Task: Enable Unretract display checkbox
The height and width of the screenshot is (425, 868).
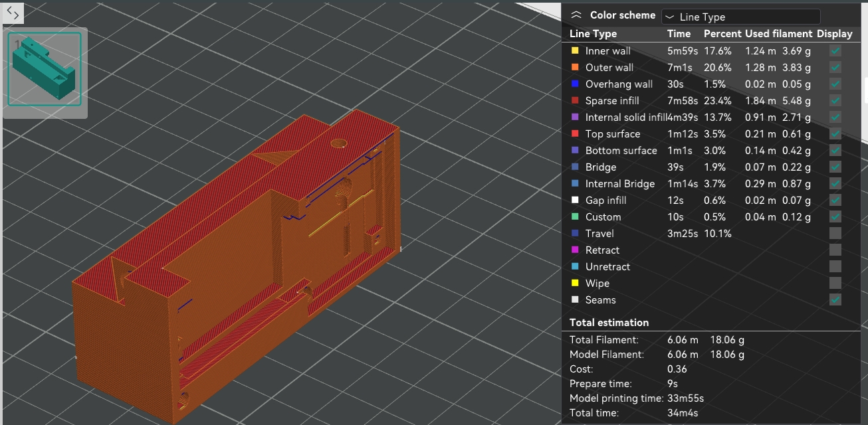Action: pyautogui.click(x=835, y=266)
